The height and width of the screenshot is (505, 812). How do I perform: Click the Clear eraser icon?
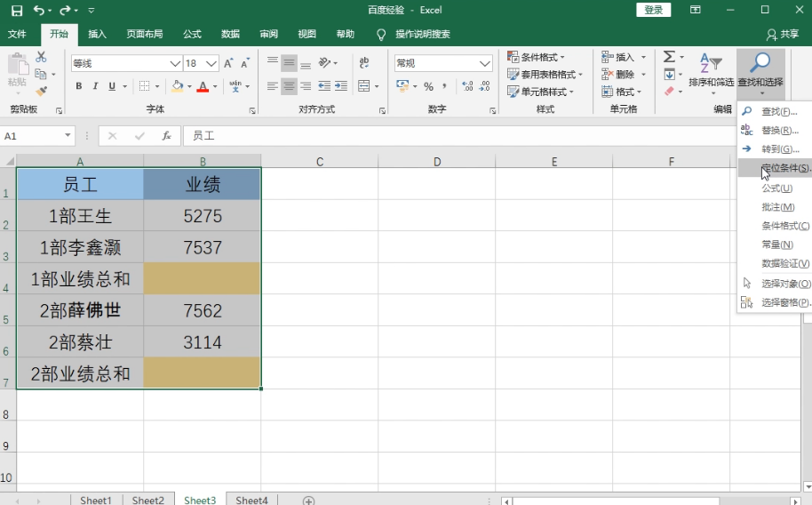pos(669,92)
